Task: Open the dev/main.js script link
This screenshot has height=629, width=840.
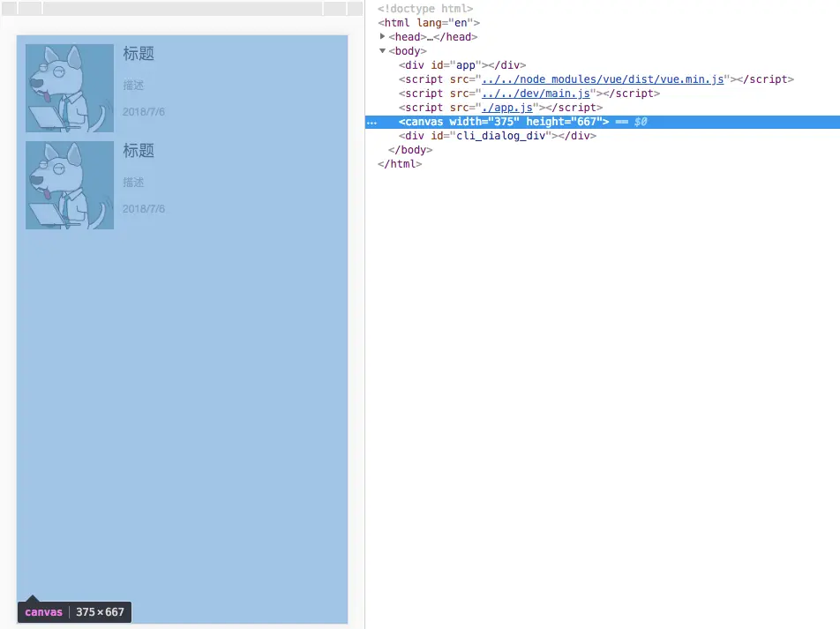Action: [536, 94]
